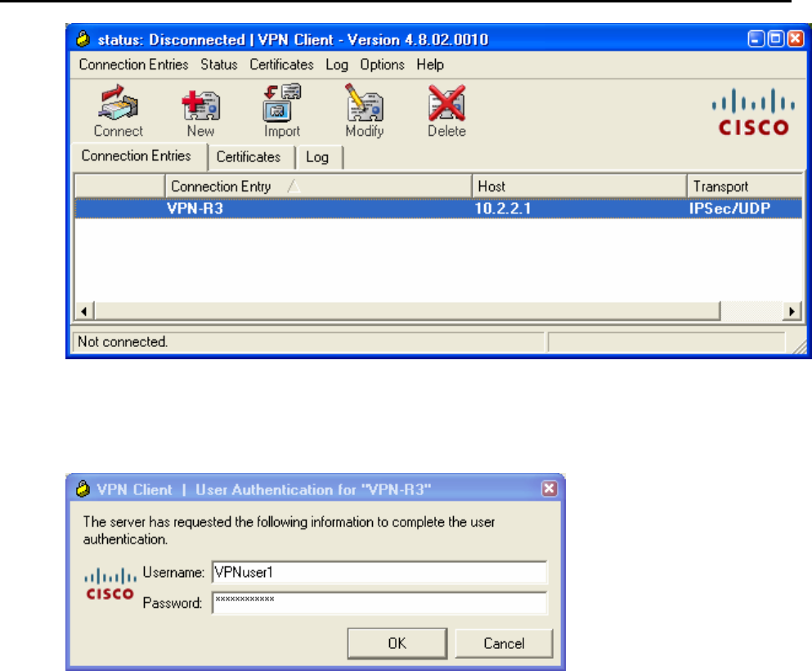This screenshot has height=671, width=812.
Task: Click the Username field containing VPNuser1
Action: pyautogui.click(x=379, y=572)
